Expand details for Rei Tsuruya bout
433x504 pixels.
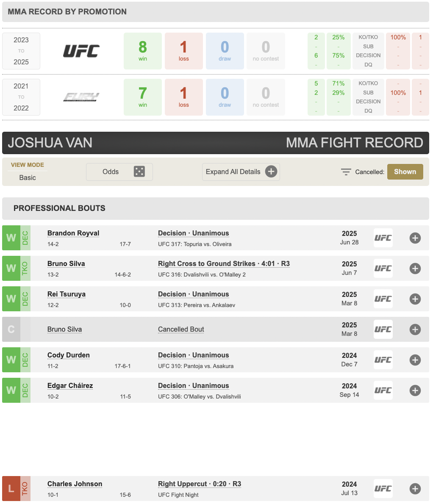[x=415, y=299]
